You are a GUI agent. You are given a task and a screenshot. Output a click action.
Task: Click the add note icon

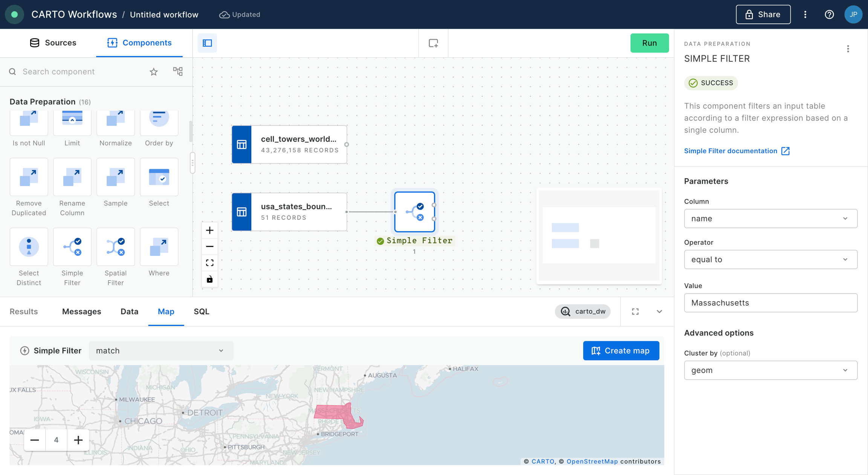433,43
